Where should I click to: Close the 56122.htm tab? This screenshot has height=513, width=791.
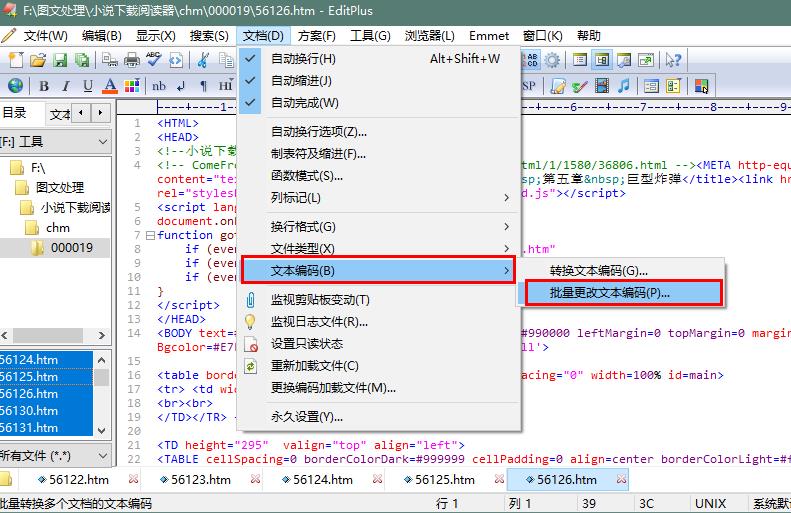pos(133,479)
